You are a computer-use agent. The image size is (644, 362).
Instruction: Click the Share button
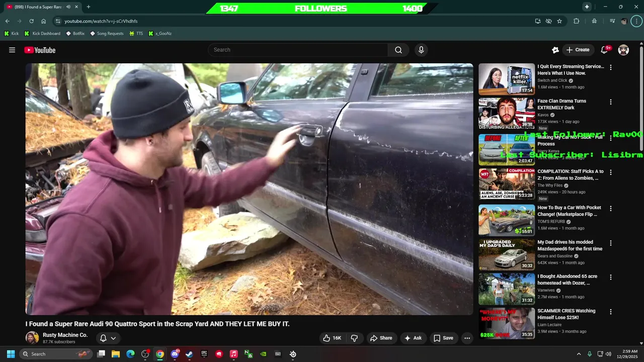point(381,338)
